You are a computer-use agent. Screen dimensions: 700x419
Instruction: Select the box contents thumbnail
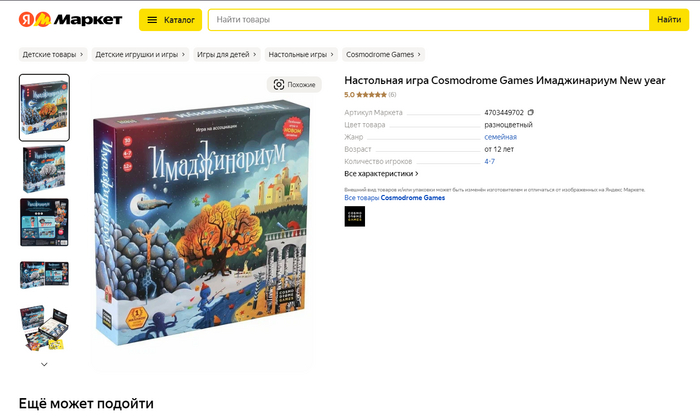click(x=44, y=328)
